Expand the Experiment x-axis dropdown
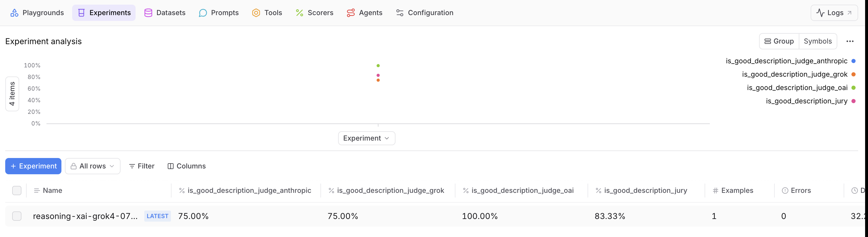 pos(366,138)
